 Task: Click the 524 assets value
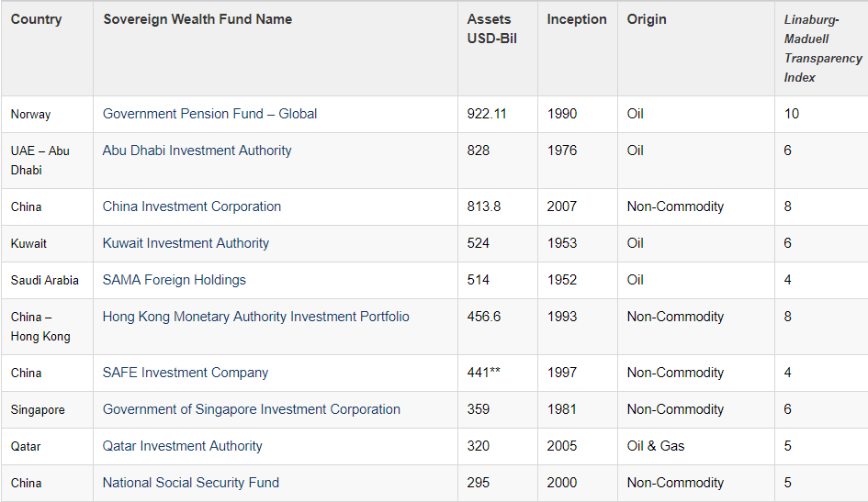tap(479, 243)
